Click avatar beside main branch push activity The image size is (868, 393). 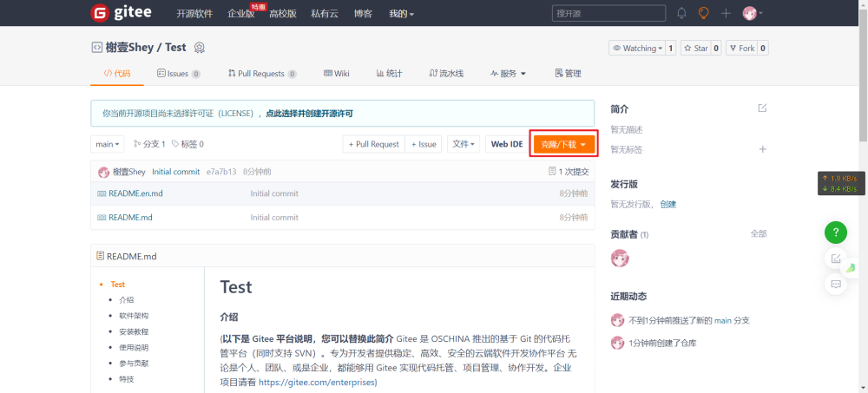pyautogui.click(x=617, y=320)
